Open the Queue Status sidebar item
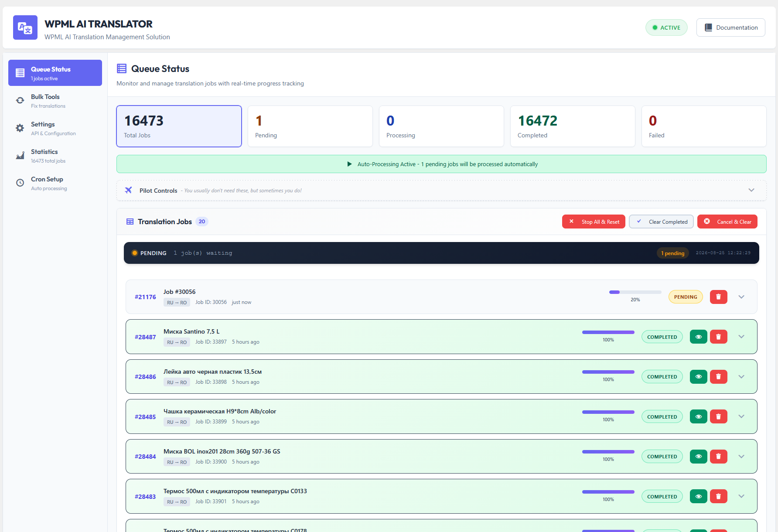 point(55,73)
